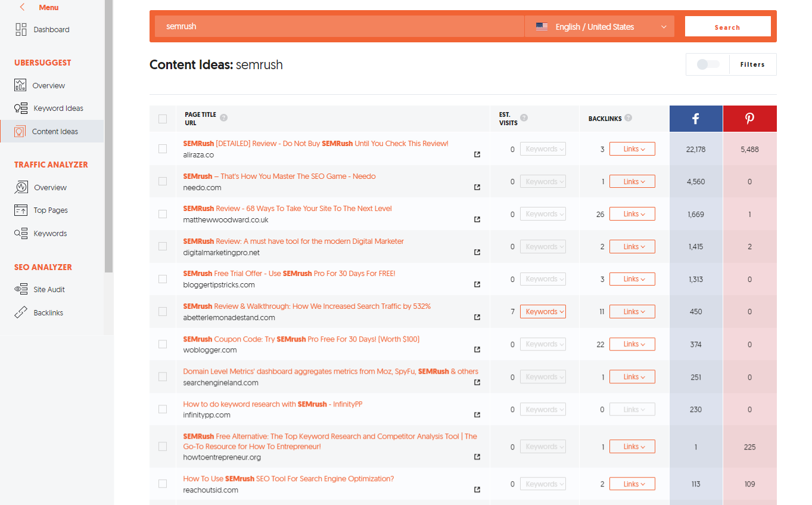Click the back arrow next to Menu
Screen dimensions: 812x505
click(22, 7)
